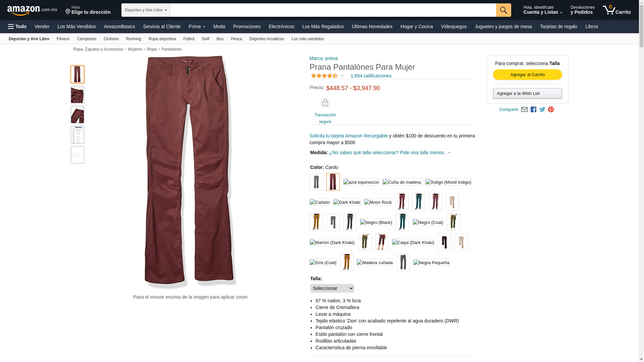This screenshot has width=644, height=362.
Task: Open the shopping cart icon
Action: point(616,10)
